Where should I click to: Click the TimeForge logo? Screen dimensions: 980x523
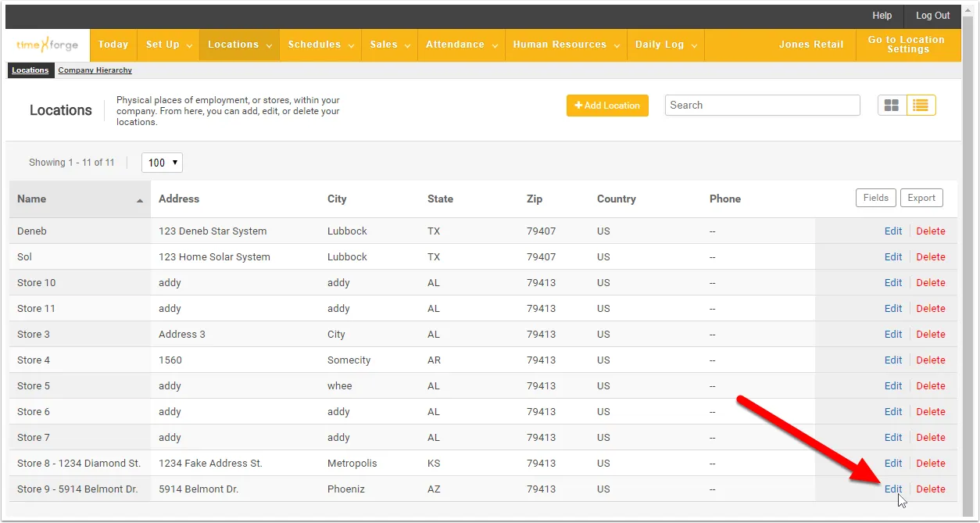[48, 45]
